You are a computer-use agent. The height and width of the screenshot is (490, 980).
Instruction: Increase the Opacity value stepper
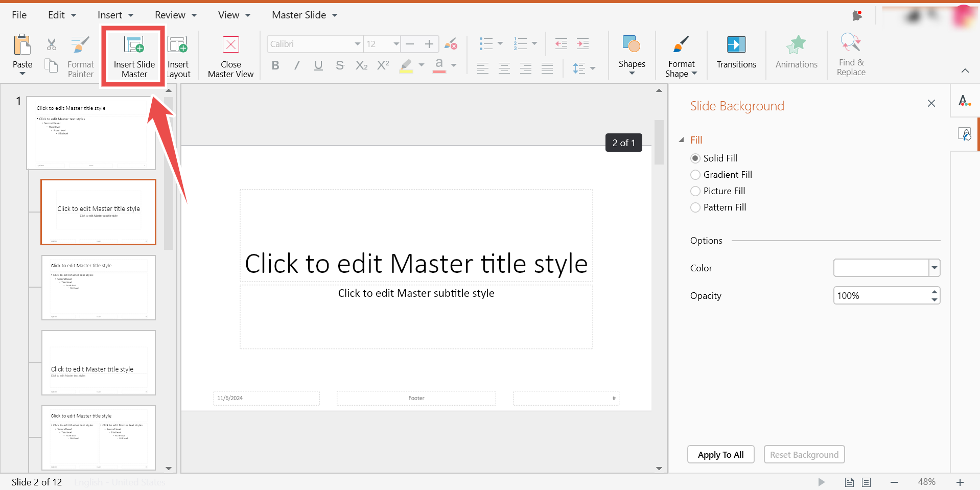tap(934, 292)
